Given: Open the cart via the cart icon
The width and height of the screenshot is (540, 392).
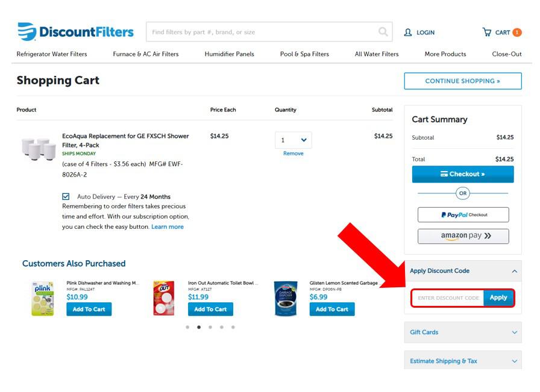Looking at the screenshot, I should (490, 33).
